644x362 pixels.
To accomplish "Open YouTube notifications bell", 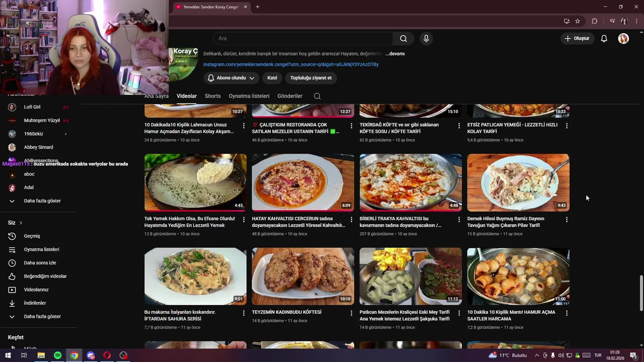I will [604, 39].
